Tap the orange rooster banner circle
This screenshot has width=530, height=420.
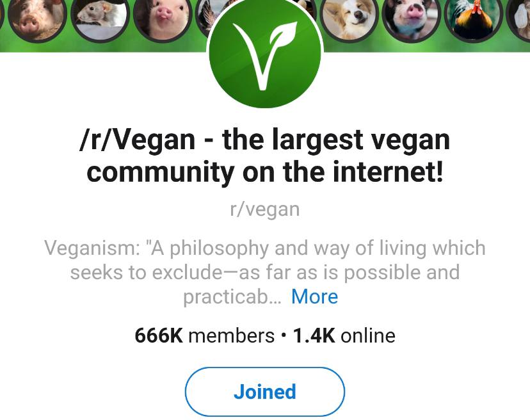474,19
